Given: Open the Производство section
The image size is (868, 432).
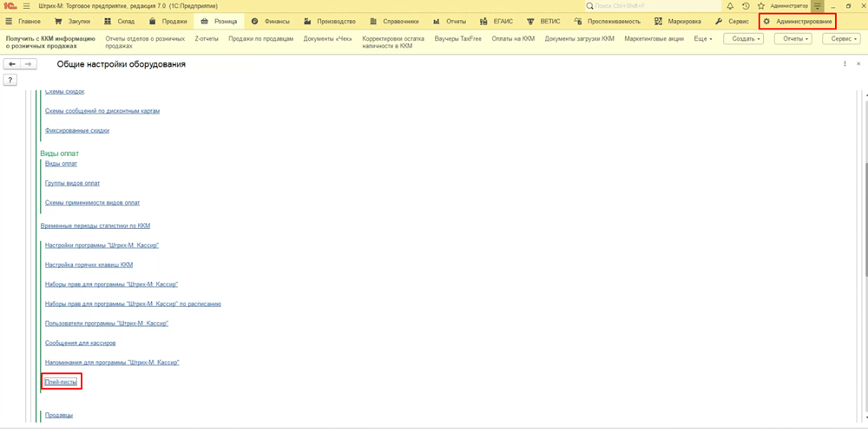Looking at the screenshot, I should pyautogui.click(x=329, y=22).
